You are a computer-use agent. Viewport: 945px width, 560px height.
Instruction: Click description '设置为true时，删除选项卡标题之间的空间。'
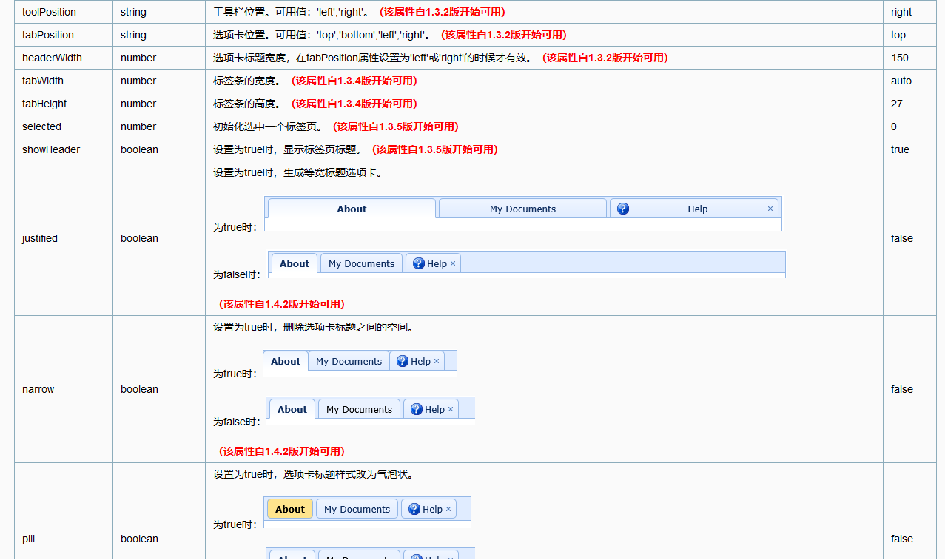pyautogui.click(x=313, y=327)
